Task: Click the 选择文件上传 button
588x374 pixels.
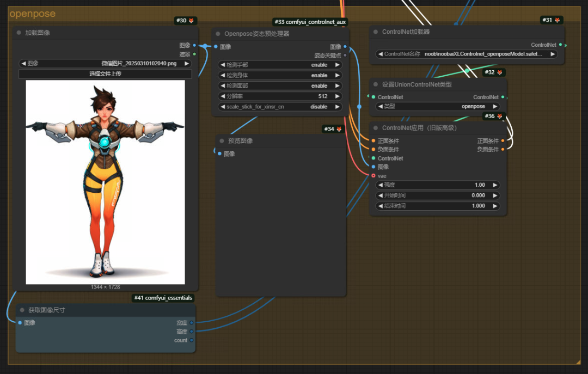Action: (x=105, y=74)
